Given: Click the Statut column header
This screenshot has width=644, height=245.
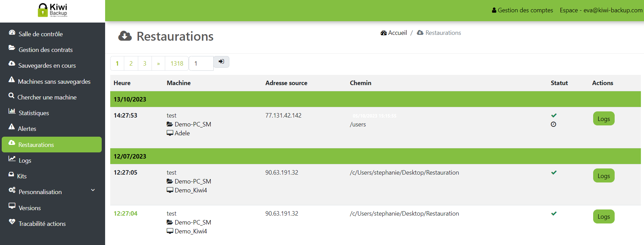Looking at the screenshot, I should click(x=559, y=83).
